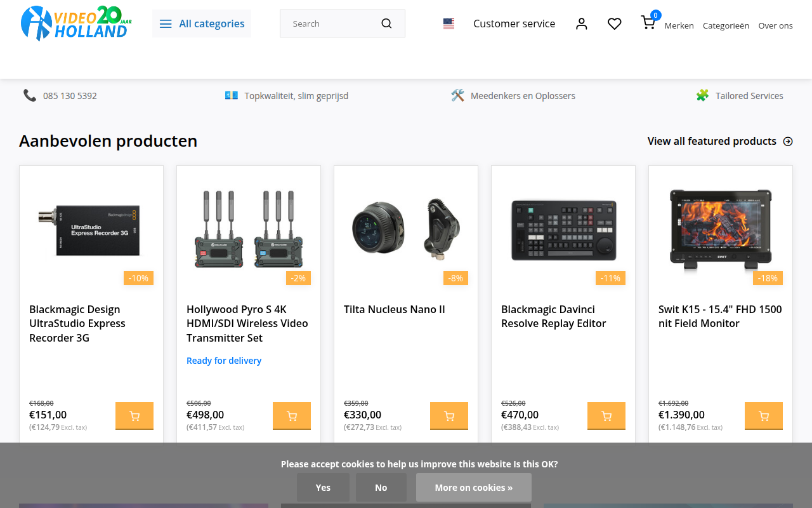Image resolution: width=812 pixels, height=508 pixels.
Task: Click the tools icon beside Meedenkers en Oplossers
Action: (x=457, y=95)
